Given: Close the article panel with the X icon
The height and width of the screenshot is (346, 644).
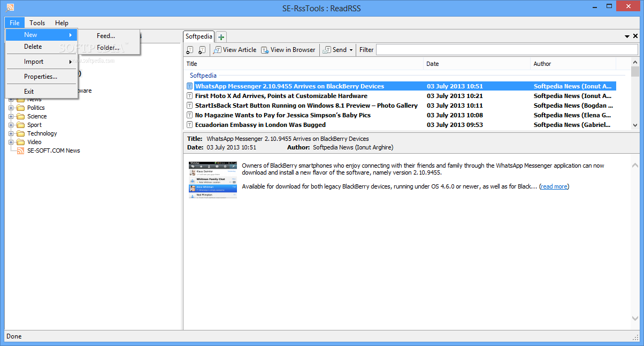Looking at the screenshot, I should point(635,36).
